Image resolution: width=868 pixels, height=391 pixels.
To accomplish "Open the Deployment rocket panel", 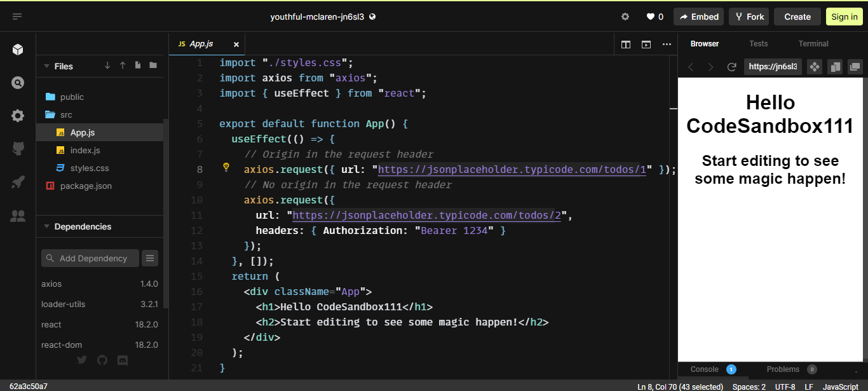I will [17, 182].
